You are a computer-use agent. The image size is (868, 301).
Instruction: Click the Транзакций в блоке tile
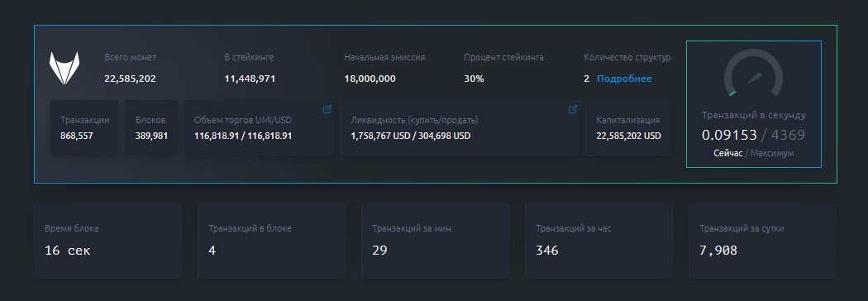click(272, 241)
